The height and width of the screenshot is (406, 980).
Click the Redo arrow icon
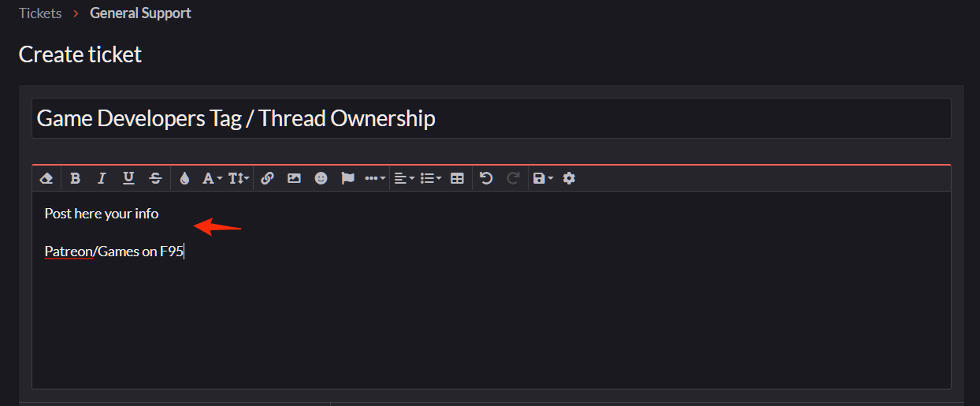coord(513,178)
